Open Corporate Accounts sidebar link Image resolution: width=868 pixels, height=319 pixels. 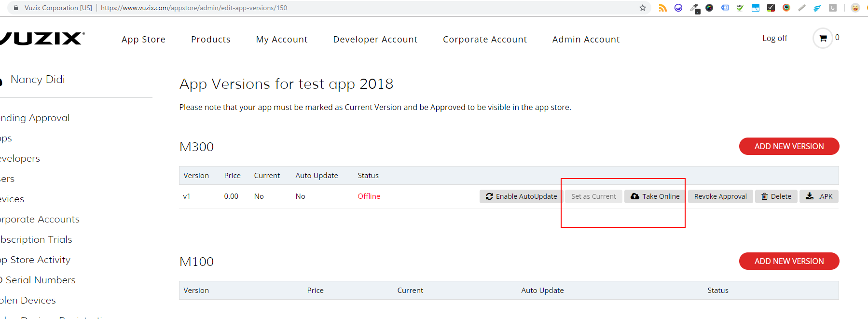pyautogui.click(x=40, y=220)
